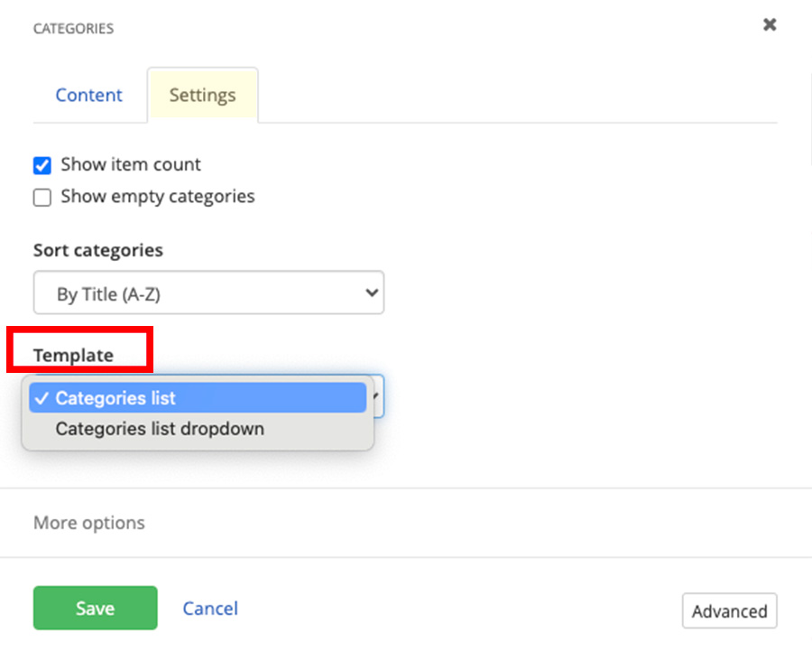Click the By Title (A-Z) sort selector
Screen dimensions: 812x660
(208, 293)
